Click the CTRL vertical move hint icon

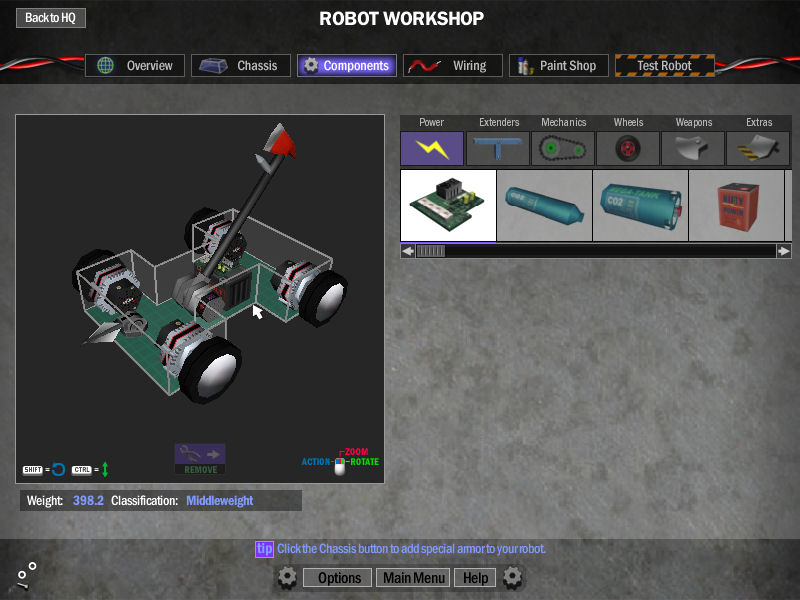pos(90,469)
